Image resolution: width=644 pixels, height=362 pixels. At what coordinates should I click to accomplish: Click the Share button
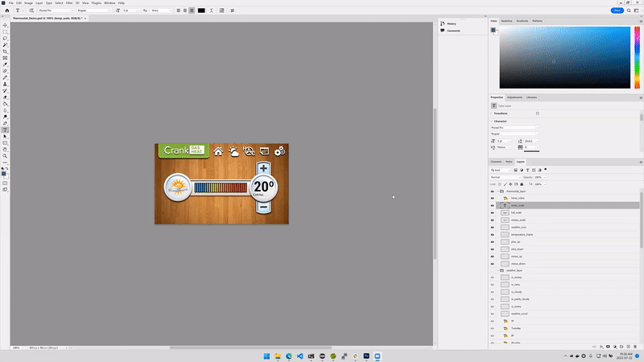pyautogui.click(x=617, y=10)
